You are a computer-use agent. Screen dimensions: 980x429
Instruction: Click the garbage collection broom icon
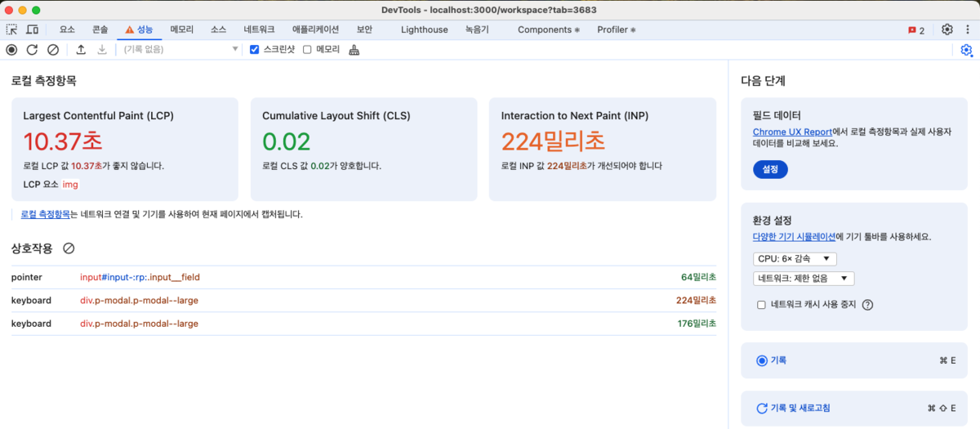pyautogui.click(x=354, y=50)
